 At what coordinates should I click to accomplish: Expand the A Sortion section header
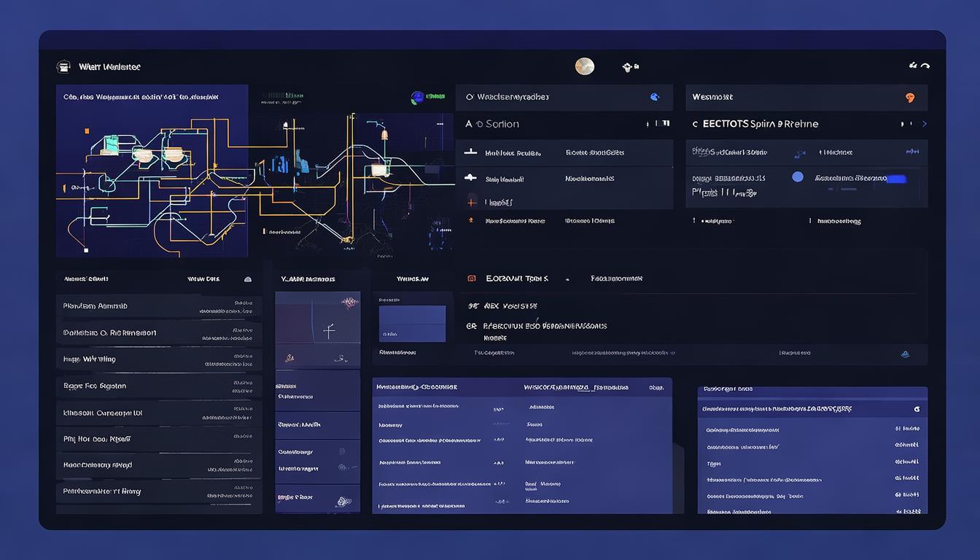pyautogui.click(x=492, y=125)
